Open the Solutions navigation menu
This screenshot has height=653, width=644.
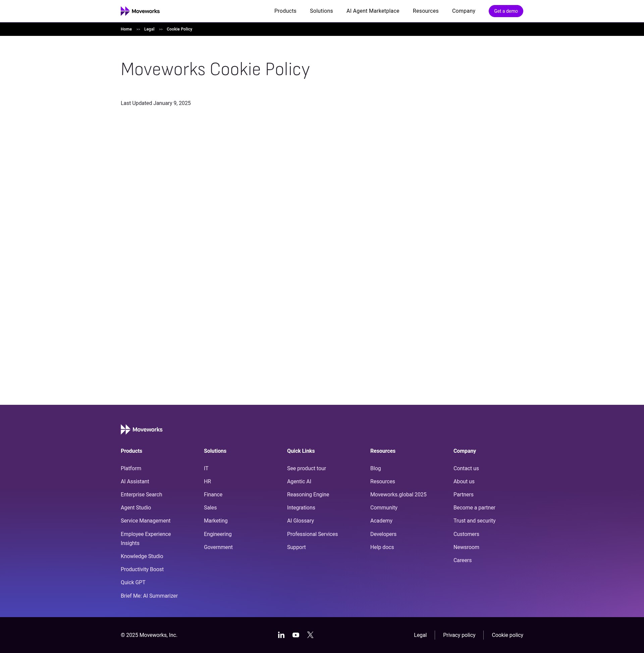coord(321,11)
